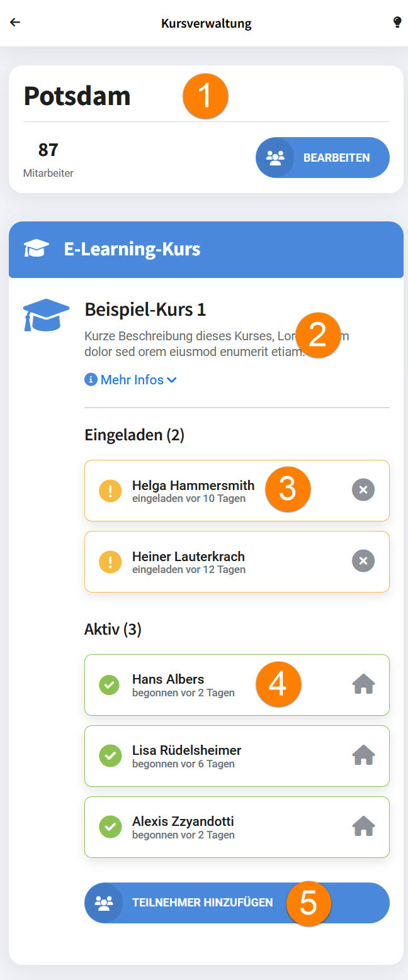Remove Helga Hammersmith's invitation with X
This screenshot has height=980, width=408.
pyautogui.click(x=363, y=490)
